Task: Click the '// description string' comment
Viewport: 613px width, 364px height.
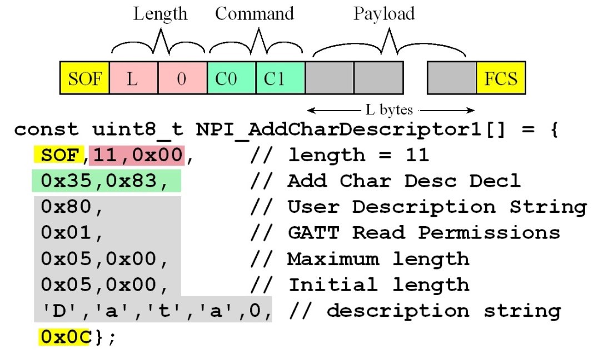Action: tap(425, 311)
